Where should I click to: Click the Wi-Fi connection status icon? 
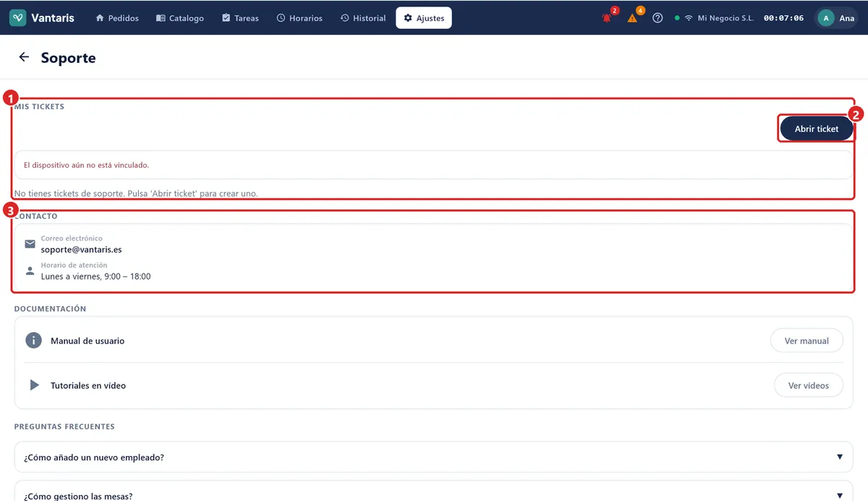(689, 18)
